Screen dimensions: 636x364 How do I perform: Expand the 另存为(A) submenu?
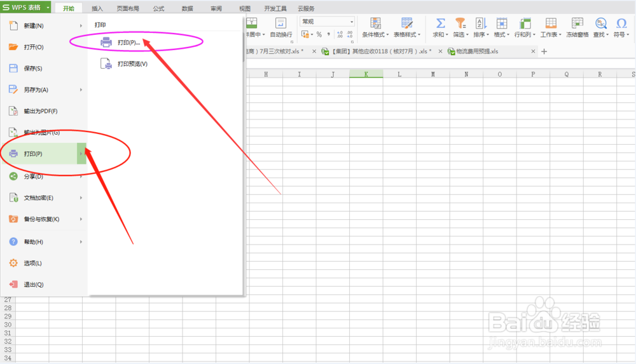(x=81, y=90)
